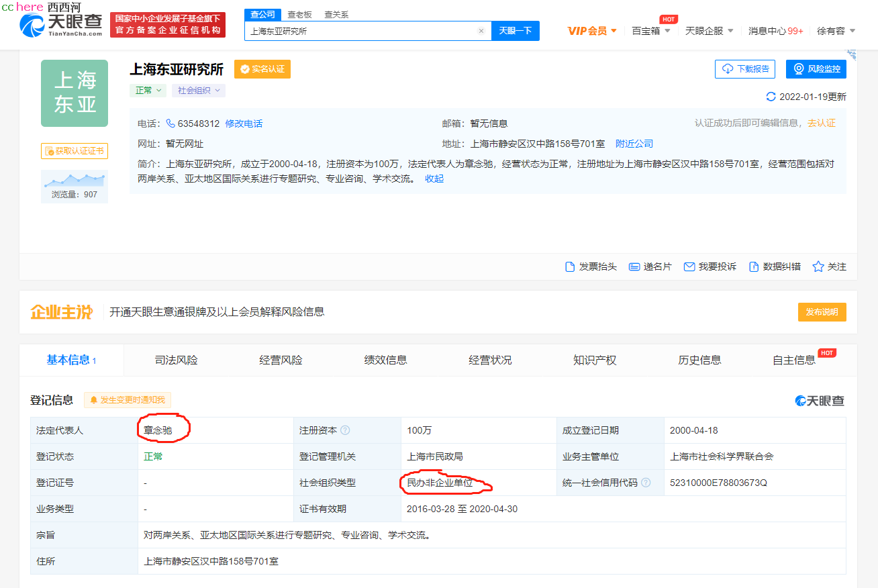Click the 住所 address value in table
878x588 pixels.
point(211,561)
